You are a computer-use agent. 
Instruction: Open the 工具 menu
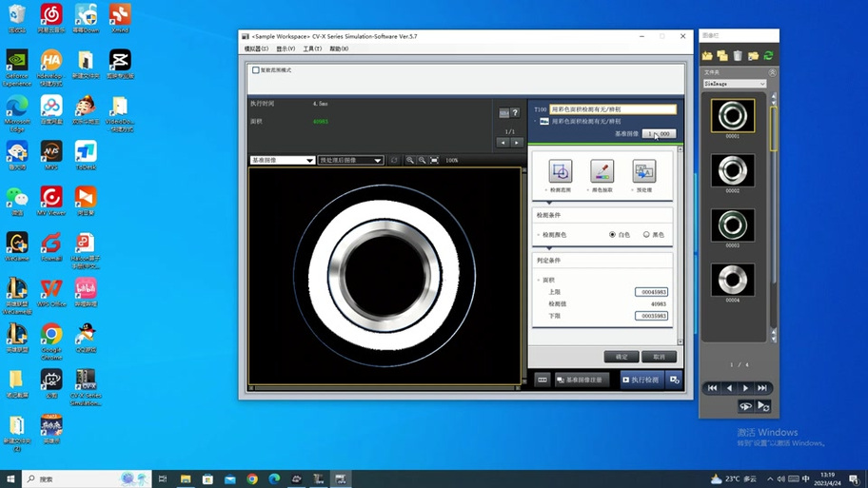click(312, 49)
